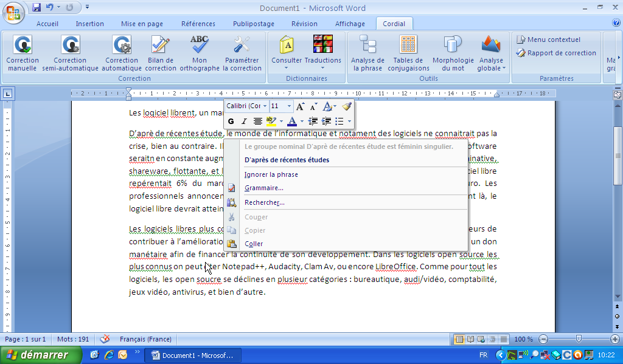Open highlight color dropdown arrow
The width and height of the screenshot is (623, 364).
tap(281, 121)
